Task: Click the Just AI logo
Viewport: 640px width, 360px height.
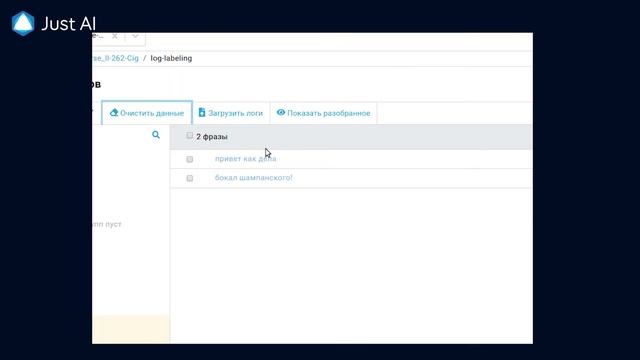Action: (53, 24)
